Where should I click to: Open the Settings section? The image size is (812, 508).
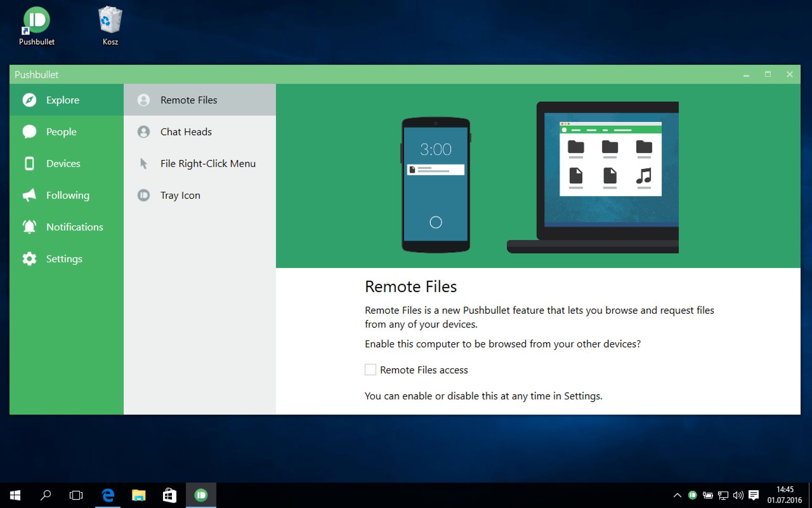66,259
